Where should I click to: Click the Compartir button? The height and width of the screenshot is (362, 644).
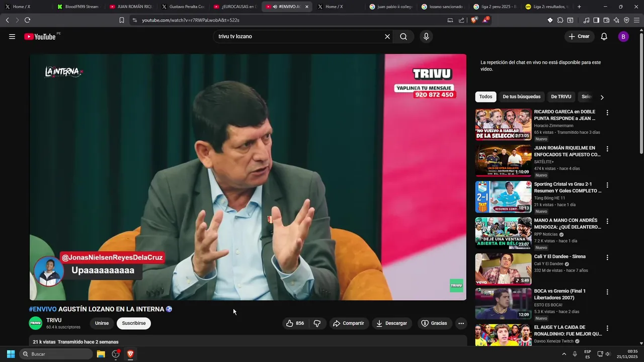(x=349, y=323)
